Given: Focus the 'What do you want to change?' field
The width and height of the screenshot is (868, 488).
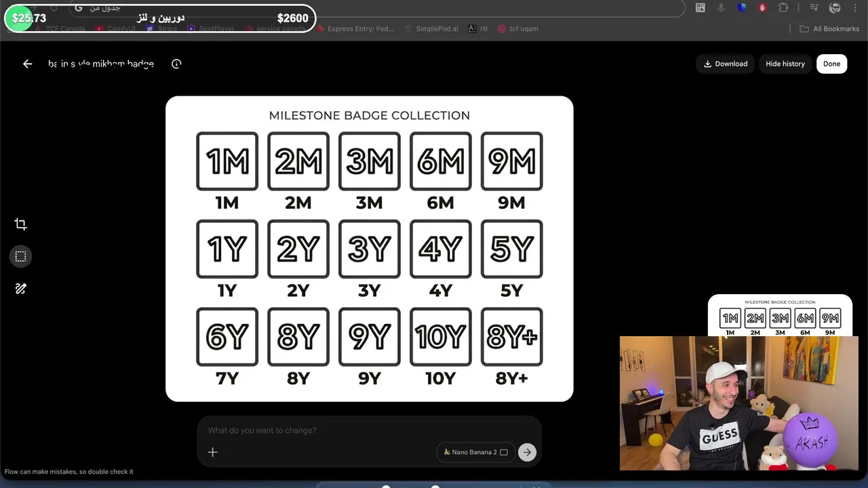Looking at the screenshot, I should point(369,430).
